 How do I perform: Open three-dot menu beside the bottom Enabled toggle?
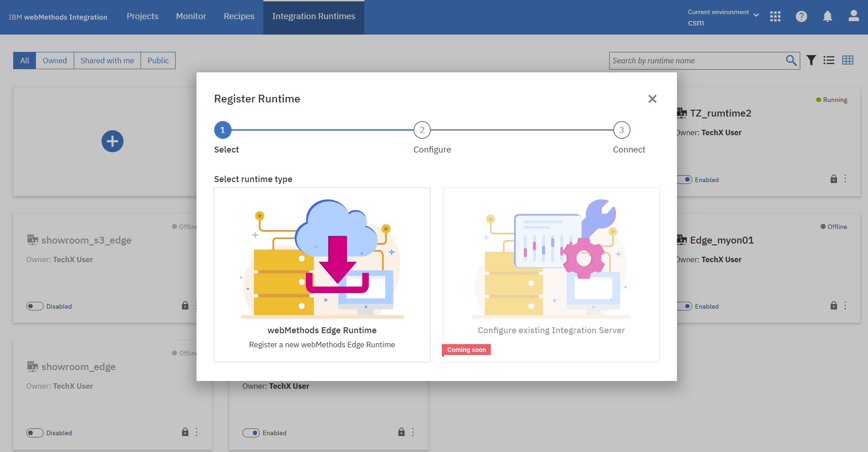click(x=413, y=432)
